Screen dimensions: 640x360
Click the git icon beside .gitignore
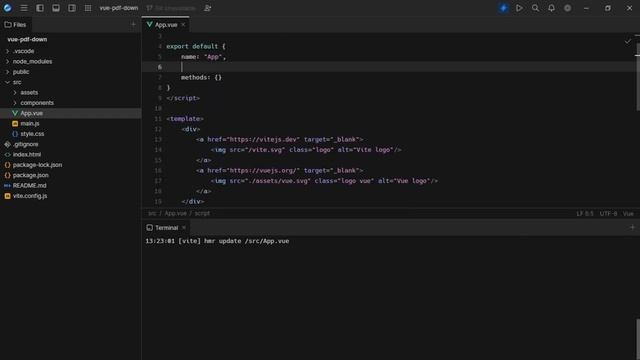coord(7,144)
